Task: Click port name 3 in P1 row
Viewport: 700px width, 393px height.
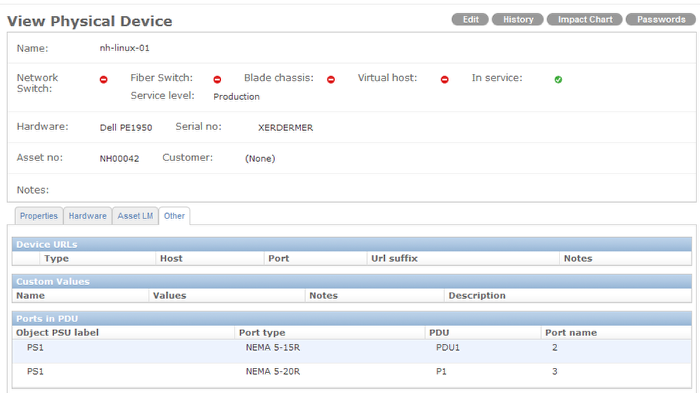Action: 554,371
